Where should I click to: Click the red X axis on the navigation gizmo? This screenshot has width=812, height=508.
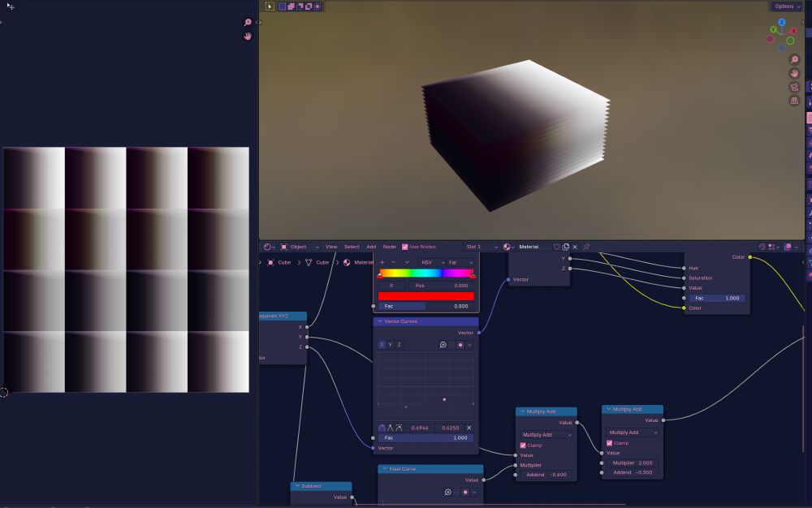click(x=793, y=31)
